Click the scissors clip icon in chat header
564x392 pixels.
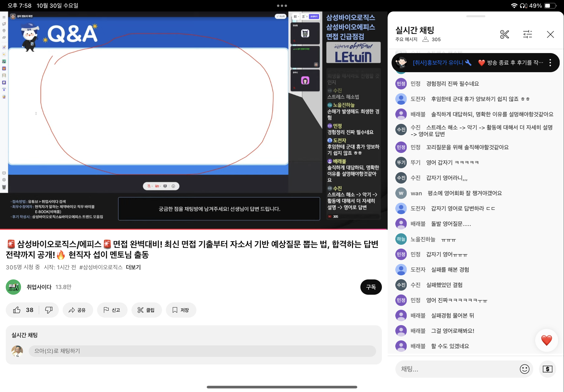click(x=504, y=34)
